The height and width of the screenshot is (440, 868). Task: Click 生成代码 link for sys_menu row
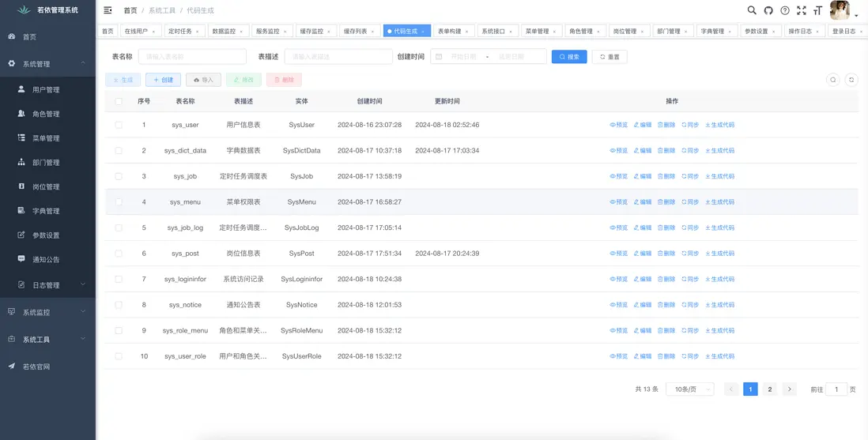pos(719,202)
